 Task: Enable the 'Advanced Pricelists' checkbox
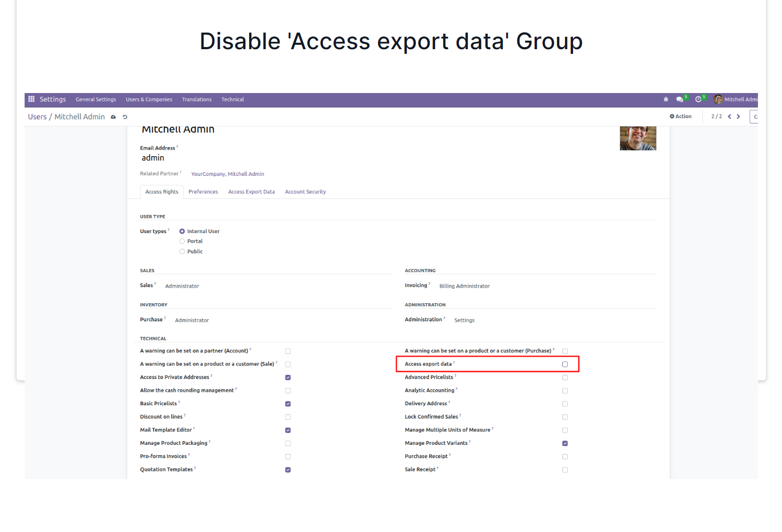[x=565, y=377]
